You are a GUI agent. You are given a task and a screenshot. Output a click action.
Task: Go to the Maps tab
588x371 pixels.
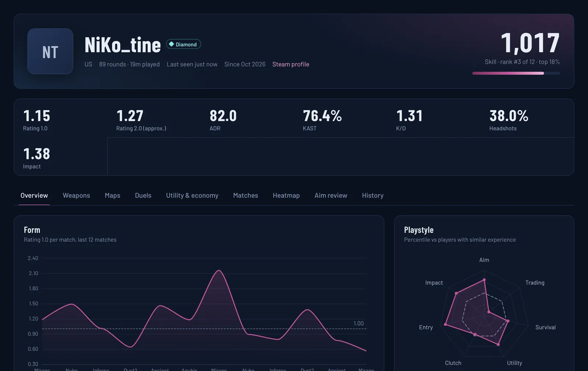pyautogui.click(x=112, y=195)
